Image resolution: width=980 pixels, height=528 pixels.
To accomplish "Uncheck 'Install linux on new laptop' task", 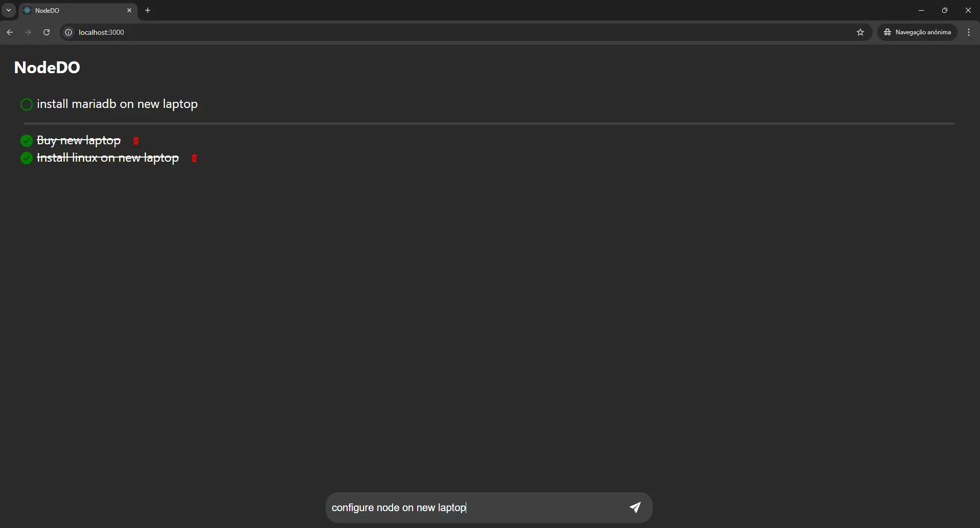I will click(27, 159).
